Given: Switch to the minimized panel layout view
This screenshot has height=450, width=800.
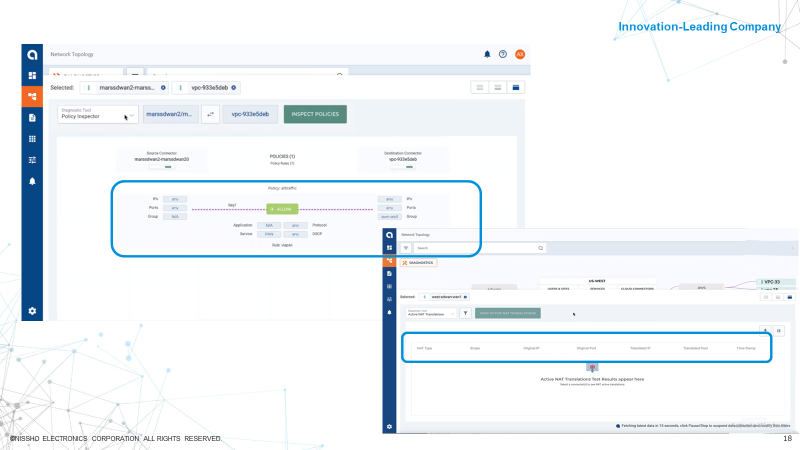Looking at the screenshot, I should pyautogui.click(x=480, y=88).
